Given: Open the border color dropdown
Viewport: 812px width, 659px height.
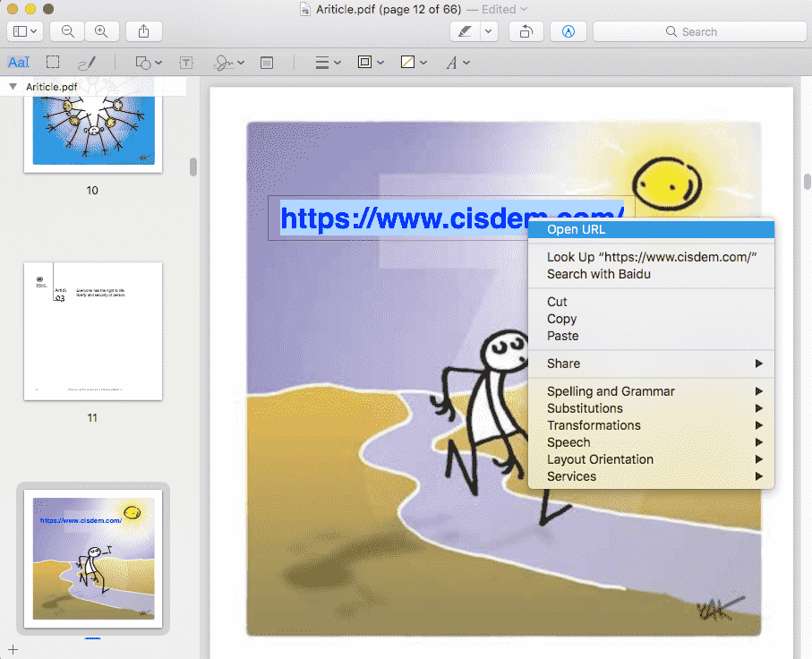Looking at the screenshot, I should 371,63.
